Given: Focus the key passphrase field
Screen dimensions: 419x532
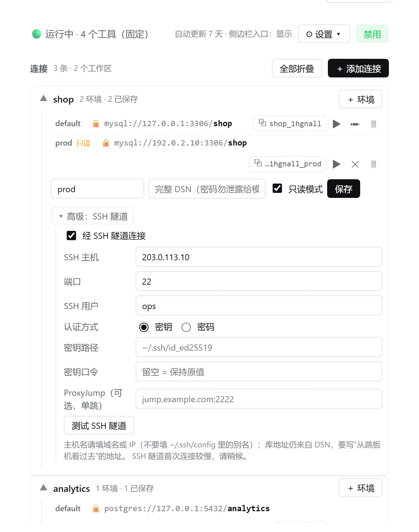Looking at the screenshot, I should coord(259,372).
